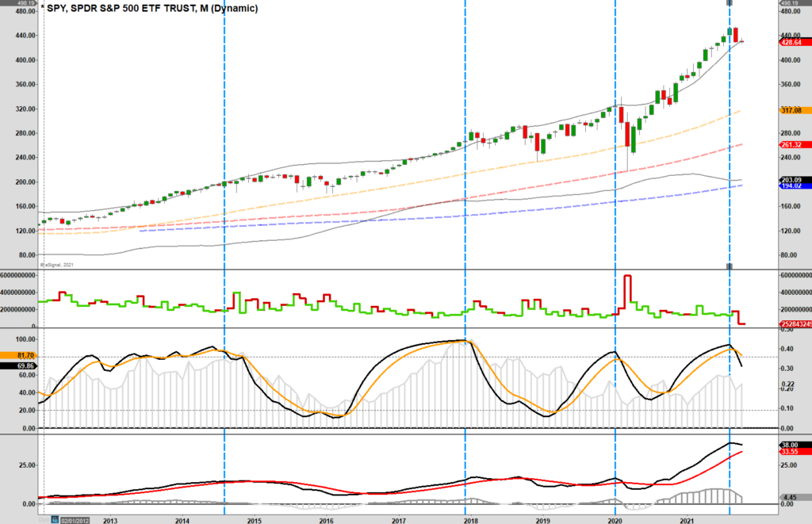Image resolution: width=812 pixels, height=524 pixels.
Task: Click the gray 498.19 tag at top-right axis
Action: point(792,2)
